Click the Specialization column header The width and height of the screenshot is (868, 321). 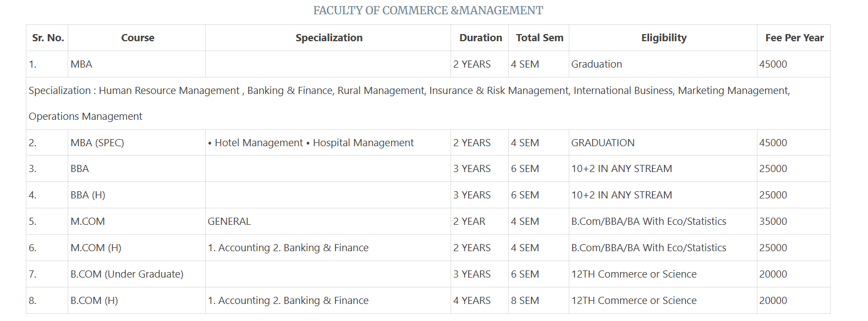(329, 38)
